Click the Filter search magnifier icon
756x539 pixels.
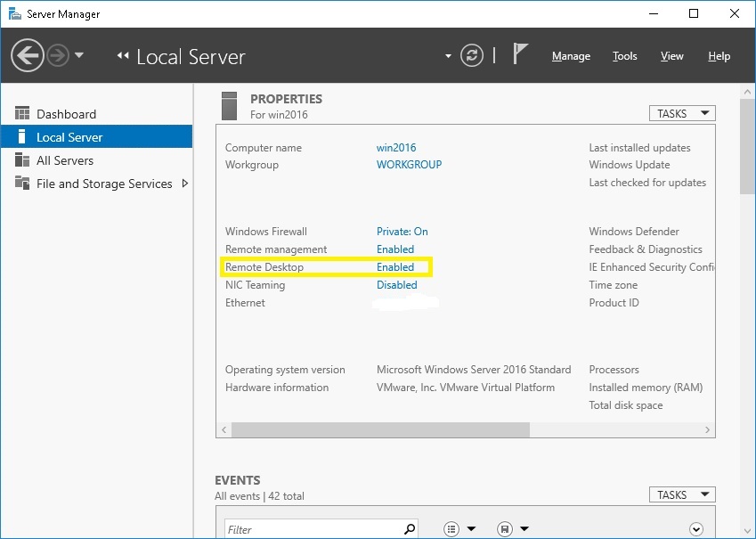coord(410,529)
